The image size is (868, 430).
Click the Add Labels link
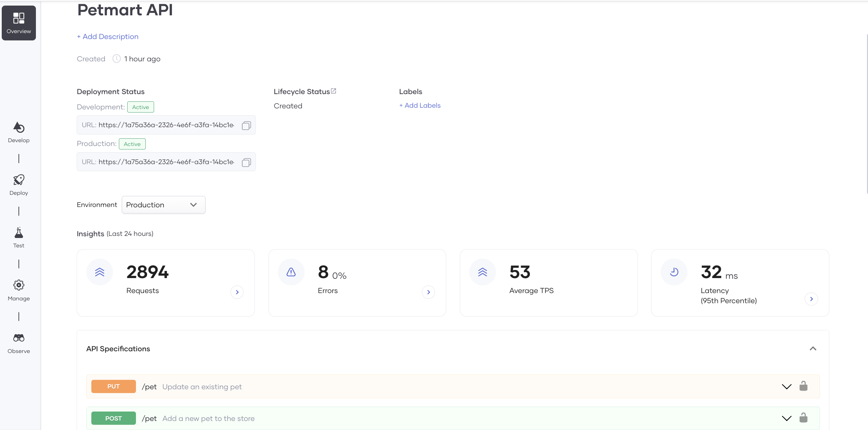(419, 105)
